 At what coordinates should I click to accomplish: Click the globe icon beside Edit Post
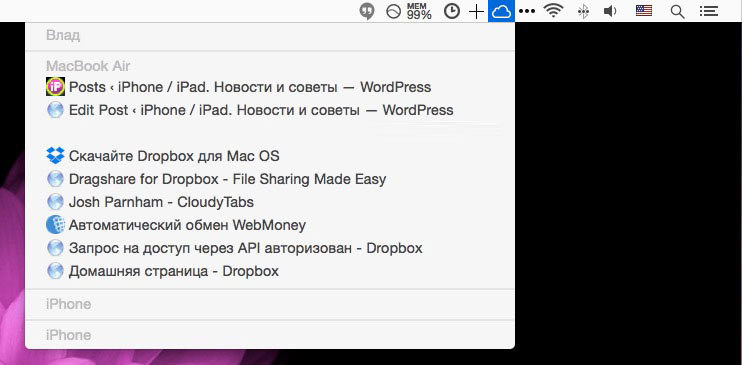(55, 110)
